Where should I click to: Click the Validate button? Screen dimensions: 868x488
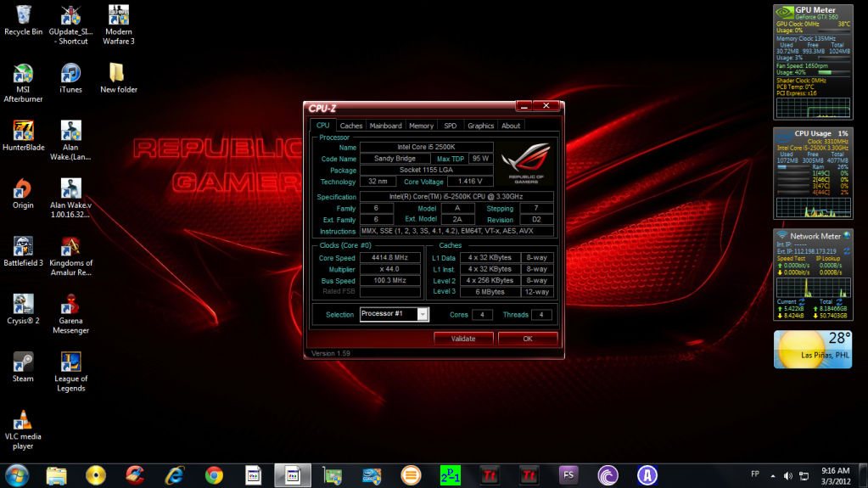tap(463, 339)
